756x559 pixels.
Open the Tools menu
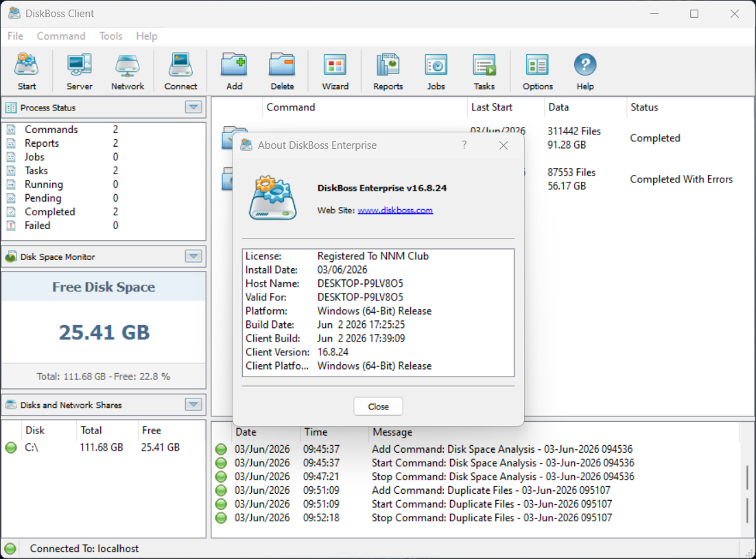[111, 36]
